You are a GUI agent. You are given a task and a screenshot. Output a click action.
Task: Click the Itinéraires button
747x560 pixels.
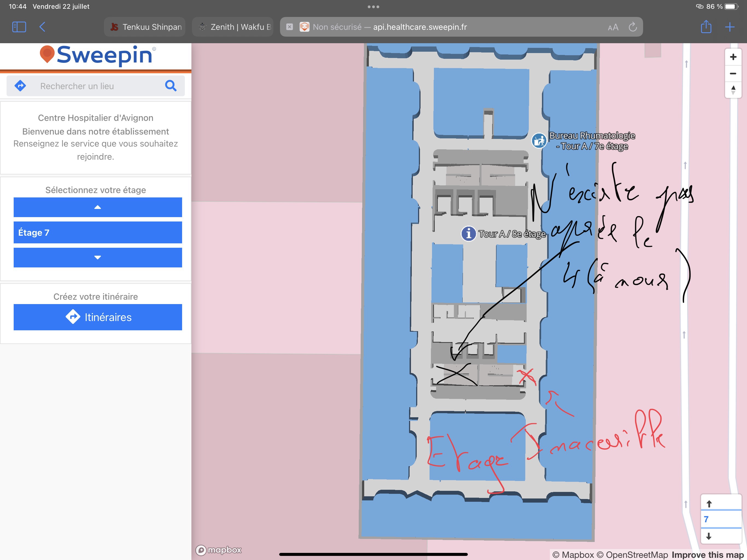tap(98, 317)
